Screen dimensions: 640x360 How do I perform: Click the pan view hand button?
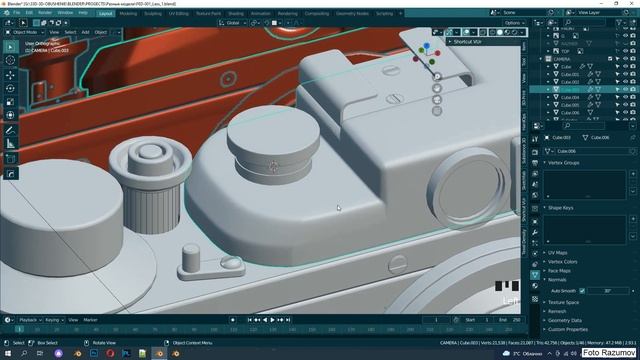click(437, 88)
